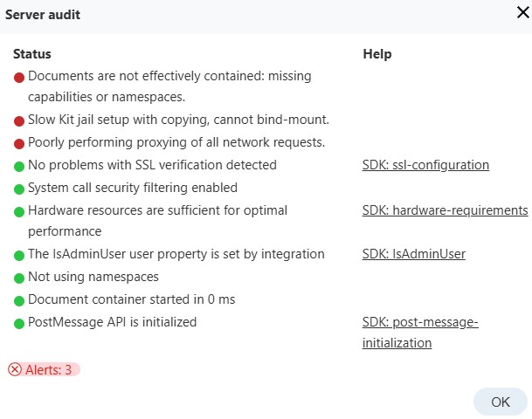
Task: Click green dot beside Not using namespaces
Action: tap(19, 278)
